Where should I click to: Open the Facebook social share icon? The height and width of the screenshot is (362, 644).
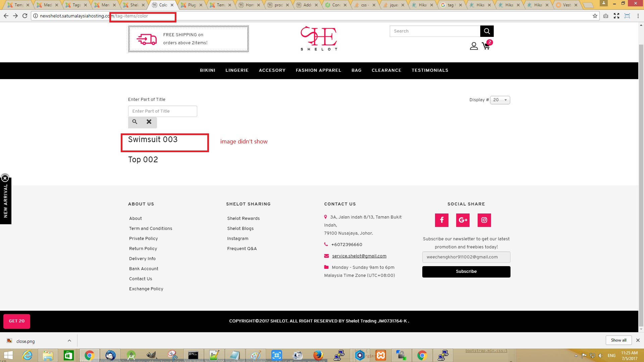(x=442, y=220)
